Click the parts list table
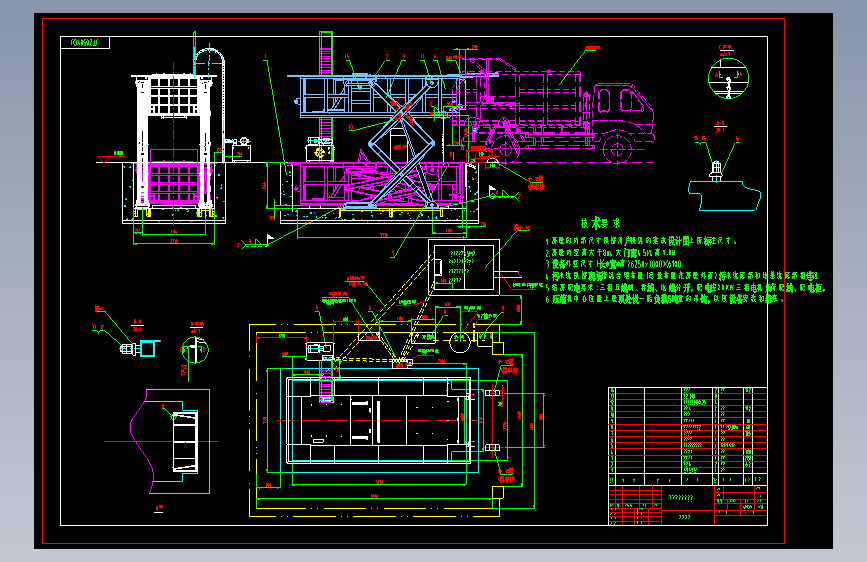This screenshot has width=867, height=562. click(x=688, y=436)
